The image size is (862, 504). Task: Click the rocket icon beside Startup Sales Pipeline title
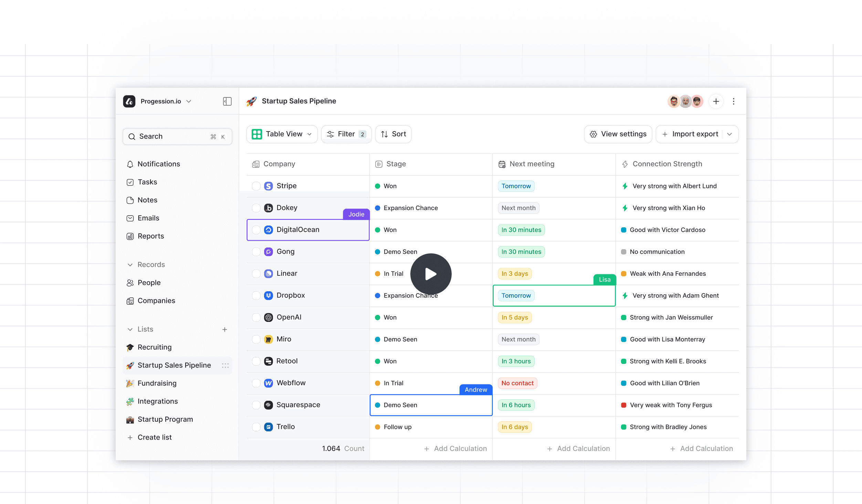(x=252, y=101)
